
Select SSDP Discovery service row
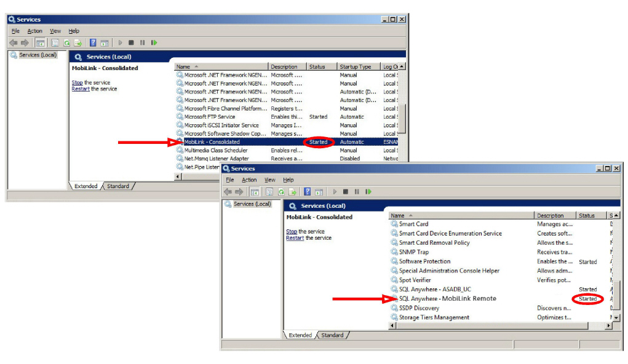coord(501,308)
